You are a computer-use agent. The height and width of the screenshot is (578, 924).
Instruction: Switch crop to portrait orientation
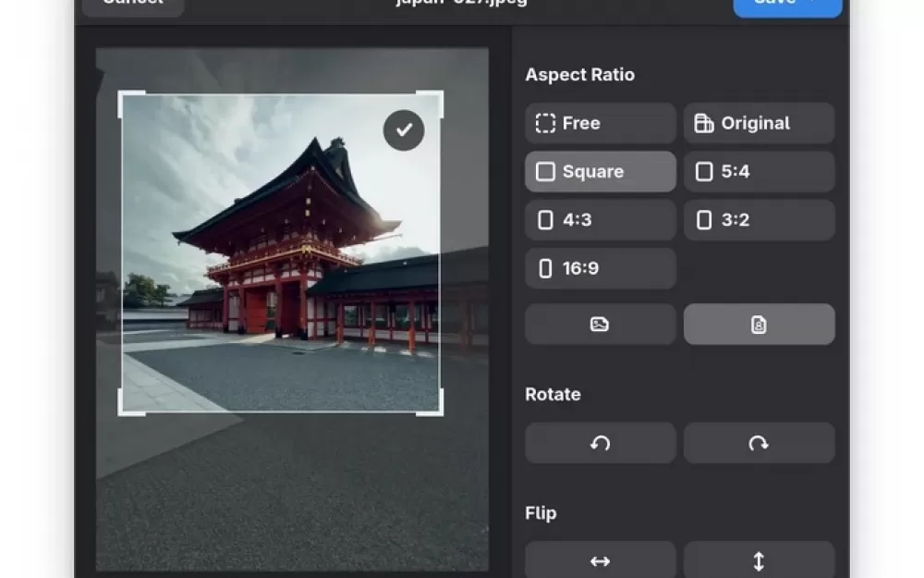pyautogui.click(x=759, y=325)
